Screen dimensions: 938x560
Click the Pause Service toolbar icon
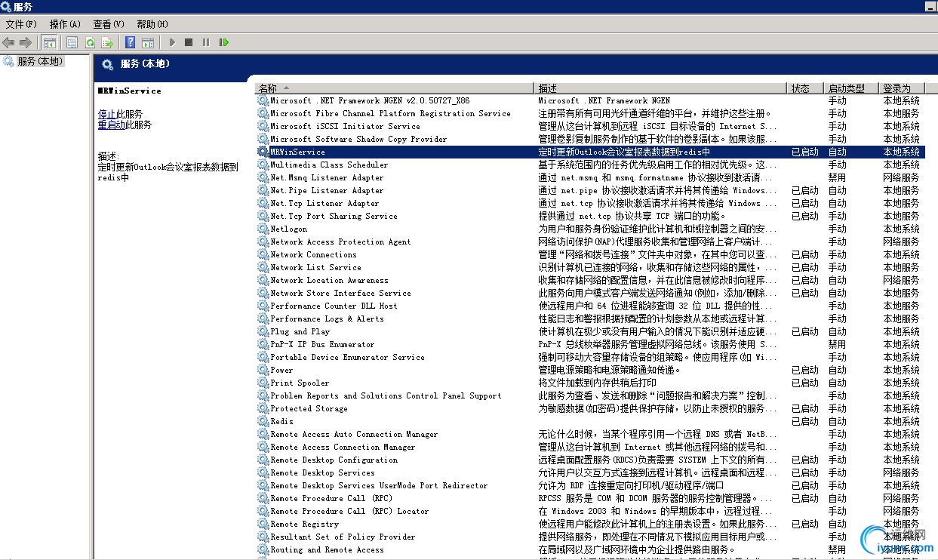pyautogui.click(x=206, y=43)
